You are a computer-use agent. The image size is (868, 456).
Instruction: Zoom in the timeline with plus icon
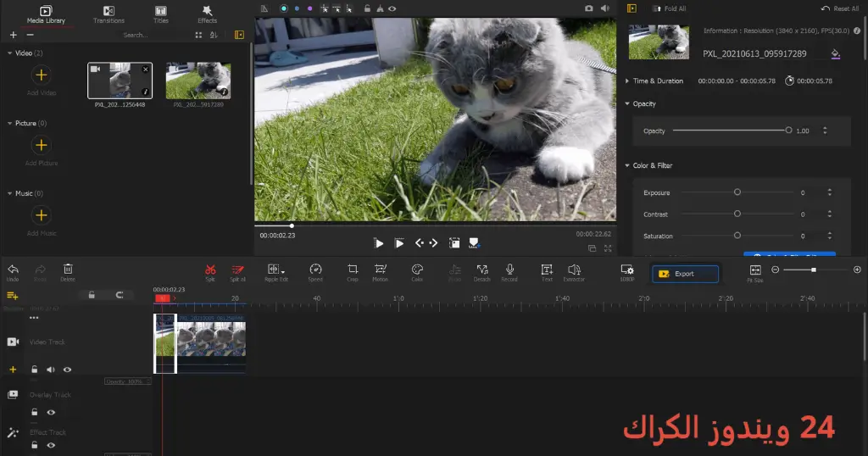tap(857, 270)
